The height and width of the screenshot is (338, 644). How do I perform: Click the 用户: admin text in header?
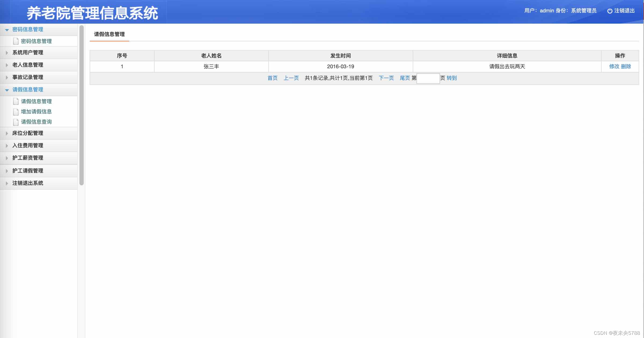coord(539,11)
